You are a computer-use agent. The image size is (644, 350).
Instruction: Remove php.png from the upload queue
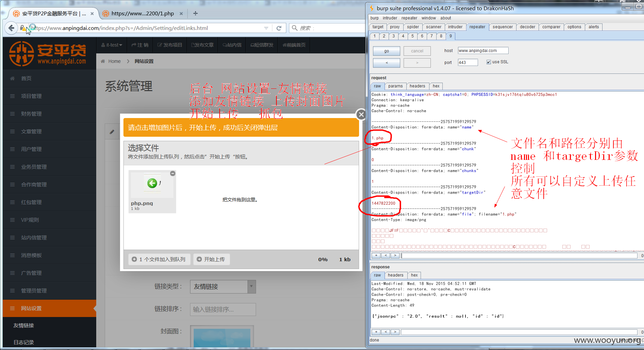(173, 173)
